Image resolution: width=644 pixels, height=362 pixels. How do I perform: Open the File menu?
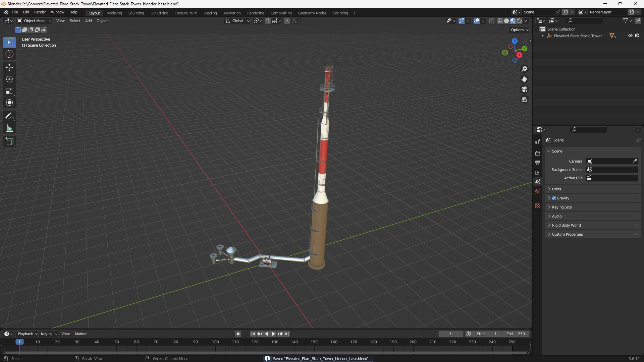pos(15,12)
